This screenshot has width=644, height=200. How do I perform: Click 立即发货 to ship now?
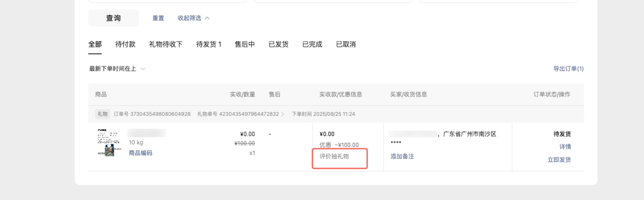pyautogui.click(x=559, y=160)
